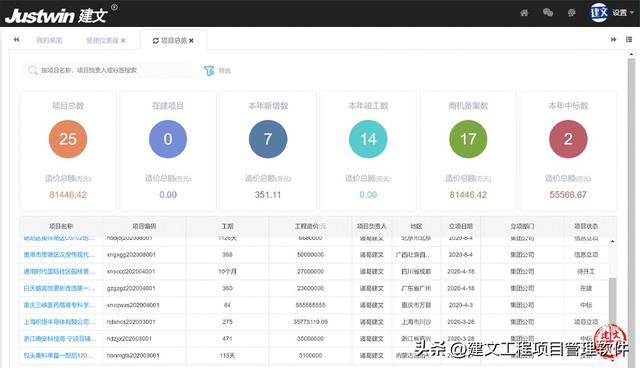
Task: Select the orange 25 项目总数 circle
Action: [x=68, y=139]
